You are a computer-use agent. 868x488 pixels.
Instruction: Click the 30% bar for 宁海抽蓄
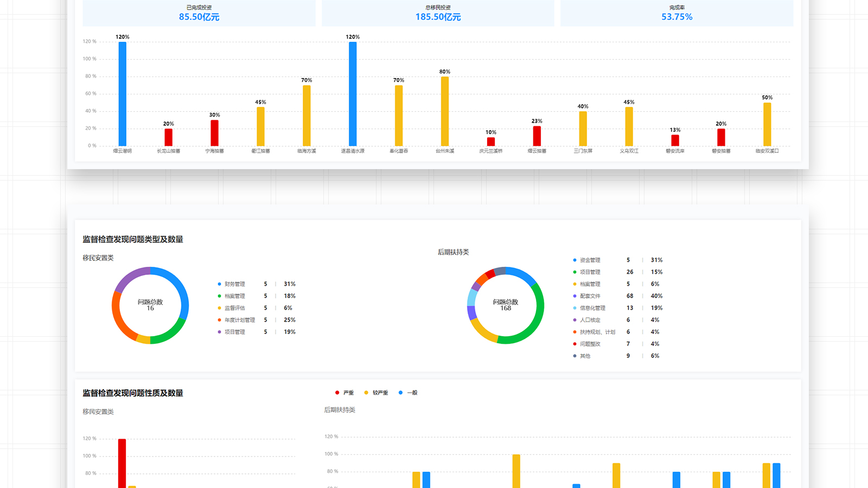[x=215, y=133]
